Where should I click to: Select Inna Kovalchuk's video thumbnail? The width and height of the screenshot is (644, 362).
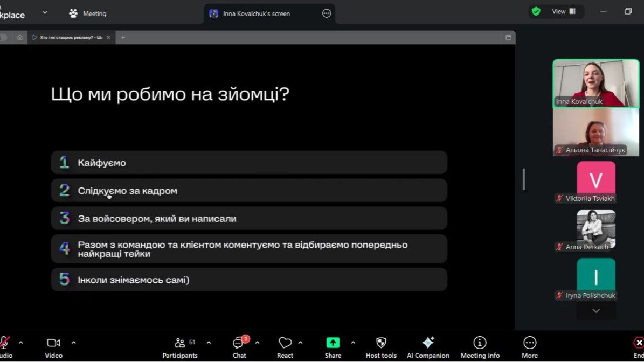point(595,83)
